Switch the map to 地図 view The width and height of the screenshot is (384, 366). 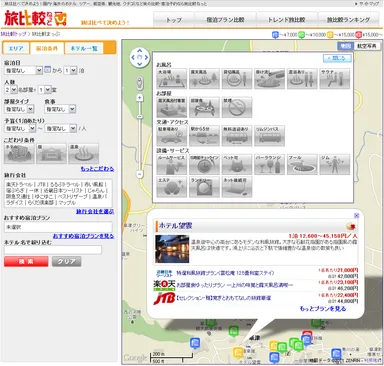click(x=346, y=46)
